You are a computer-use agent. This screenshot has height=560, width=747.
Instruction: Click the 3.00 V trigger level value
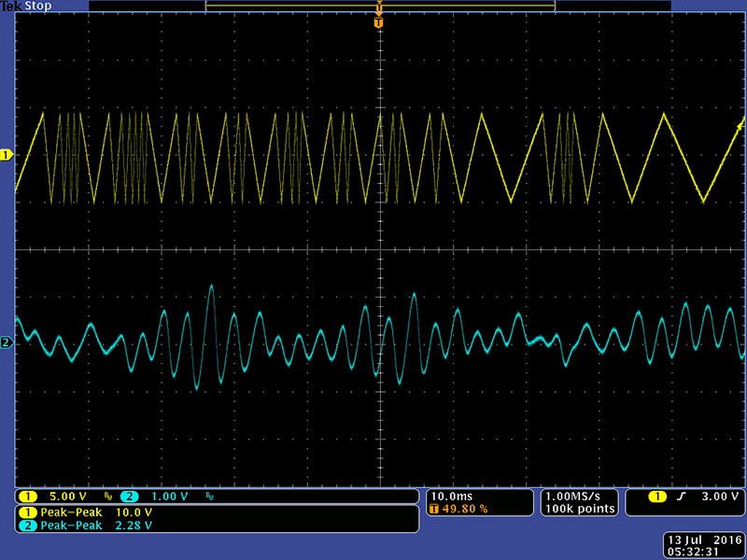click(718, 497)
